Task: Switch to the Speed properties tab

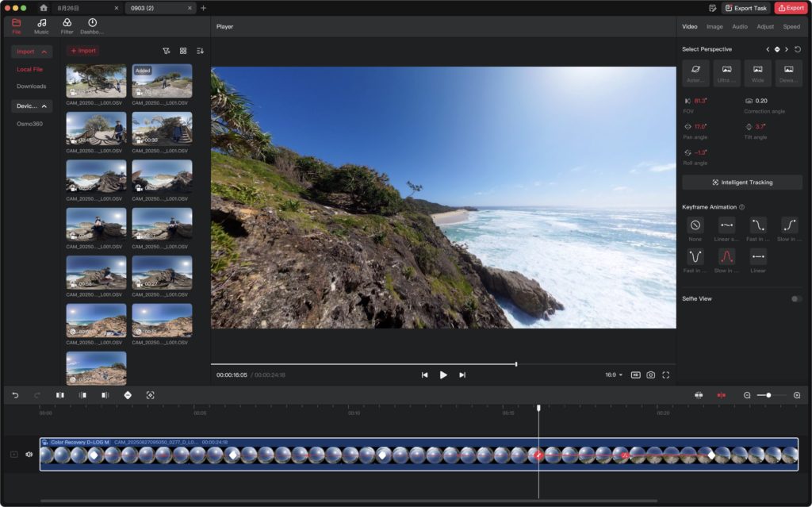Action: pos(791,26)
